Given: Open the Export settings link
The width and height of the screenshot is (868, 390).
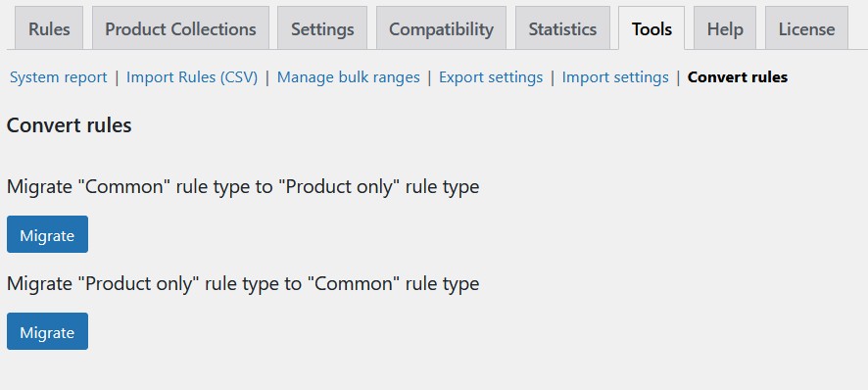Looking at the screenshot, I should [x=491, y=77].
